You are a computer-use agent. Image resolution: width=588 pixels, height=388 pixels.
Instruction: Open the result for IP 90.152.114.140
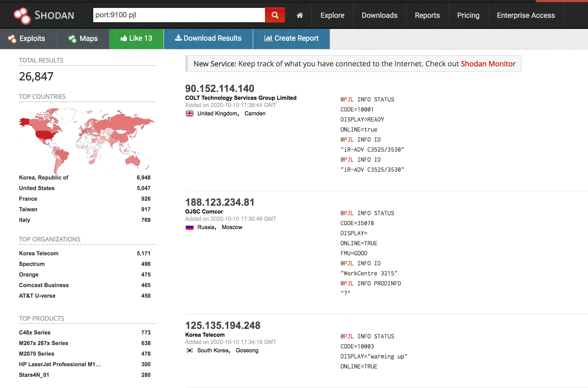220,89
